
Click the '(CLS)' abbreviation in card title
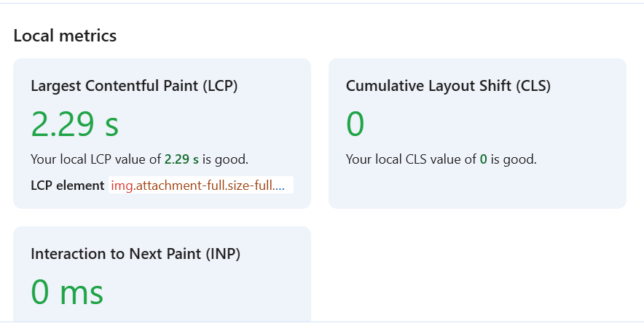coord(533,86)
